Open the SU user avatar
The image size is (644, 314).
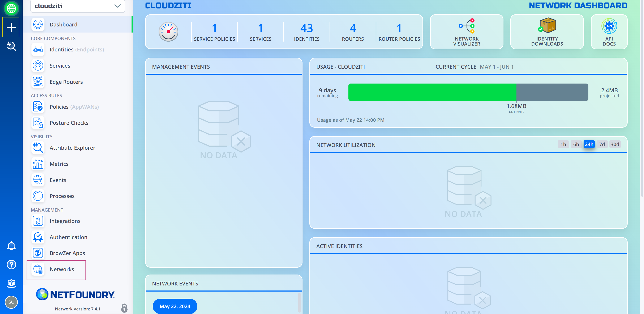pyautogui.click(x=11, y=302)
